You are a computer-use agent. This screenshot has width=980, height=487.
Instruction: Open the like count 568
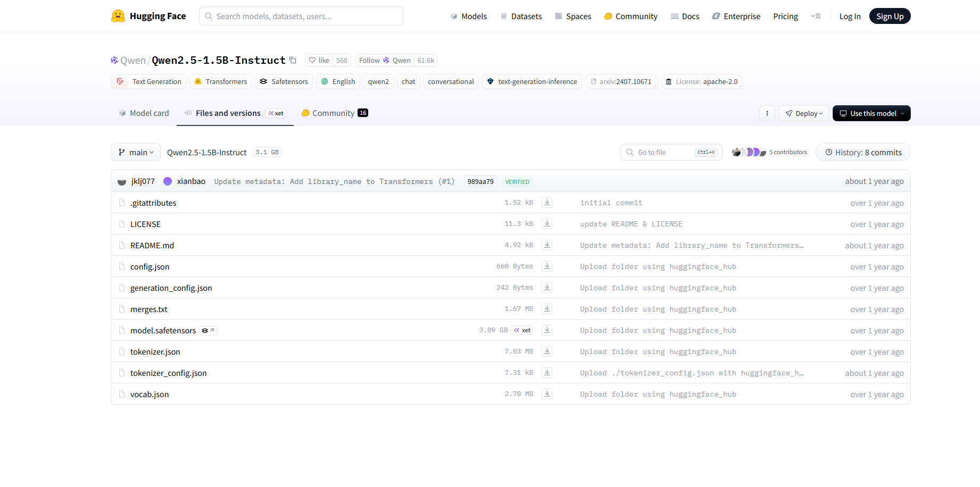(x=342, y=60)
